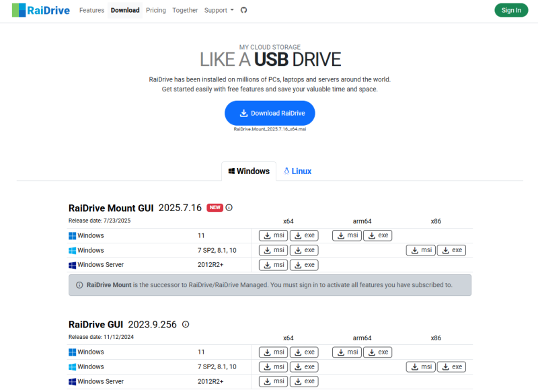Click info icon next to RaiDrive Mount GUI version
Viewport: 538px width, 392px height.
click(x=229, y=208)
